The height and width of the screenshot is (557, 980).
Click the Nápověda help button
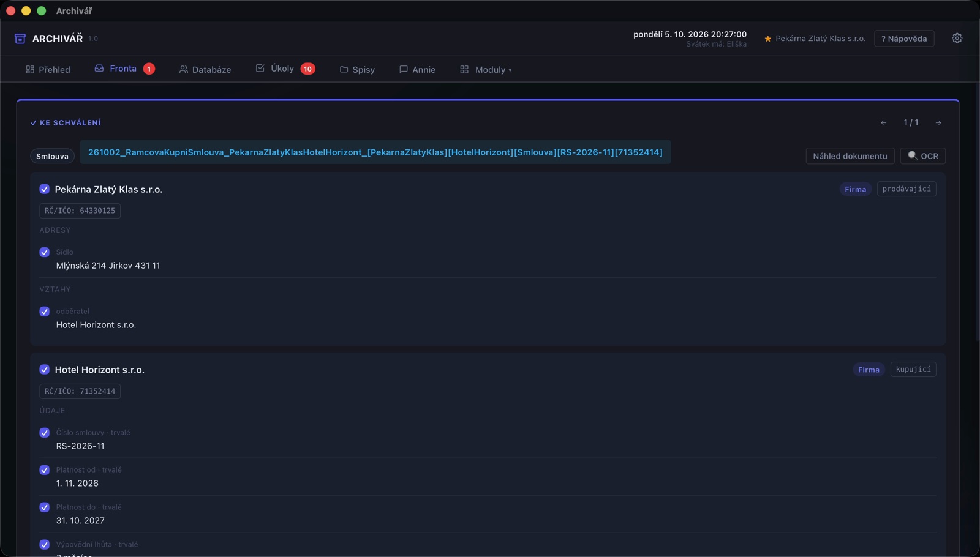(x=904, y=39)
